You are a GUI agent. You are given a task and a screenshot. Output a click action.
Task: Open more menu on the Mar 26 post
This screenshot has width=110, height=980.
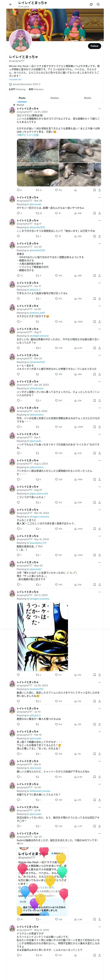[x=99, y=197]
